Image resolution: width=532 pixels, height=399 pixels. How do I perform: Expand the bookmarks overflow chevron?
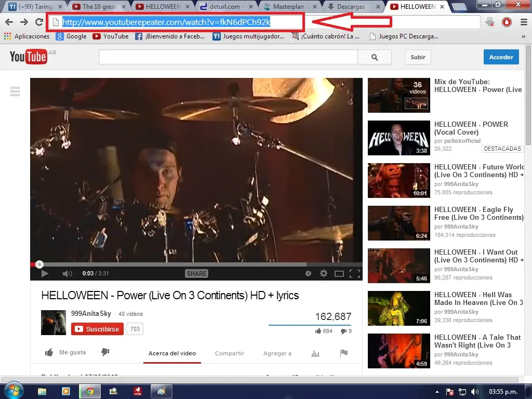[x=524, y=37]
